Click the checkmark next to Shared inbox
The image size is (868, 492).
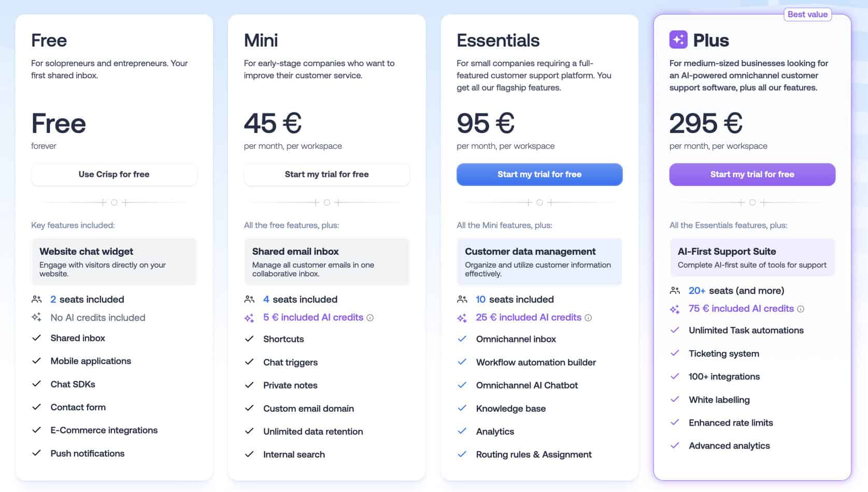pos(36,338)
